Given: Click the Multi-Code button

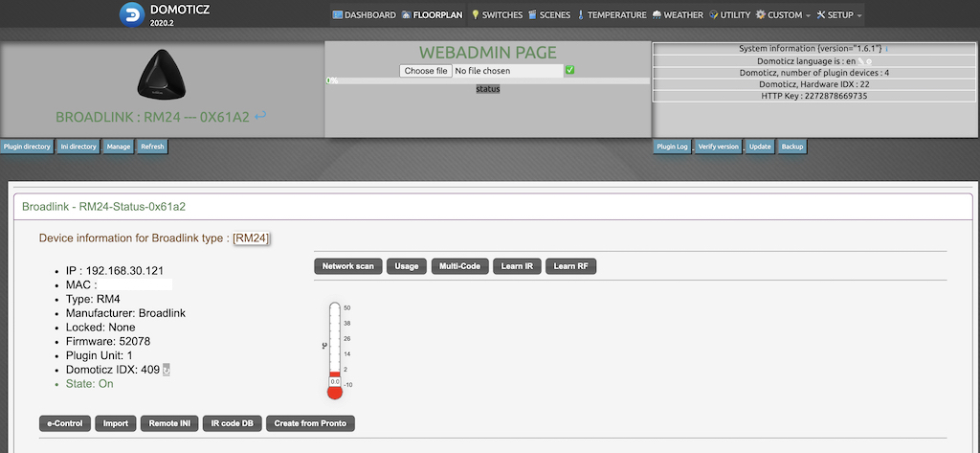Looking at the screenshot, I should click(x=459, y=266).
